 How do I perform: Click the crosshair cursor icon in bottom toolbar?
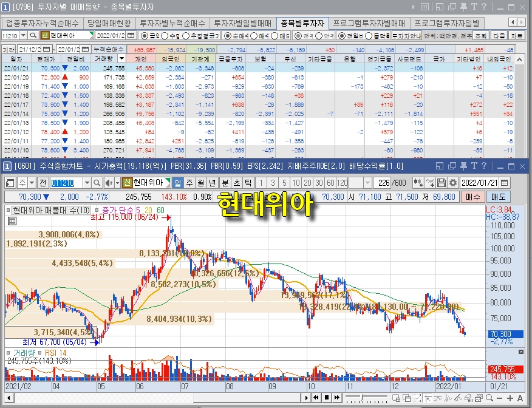(428, 398)
